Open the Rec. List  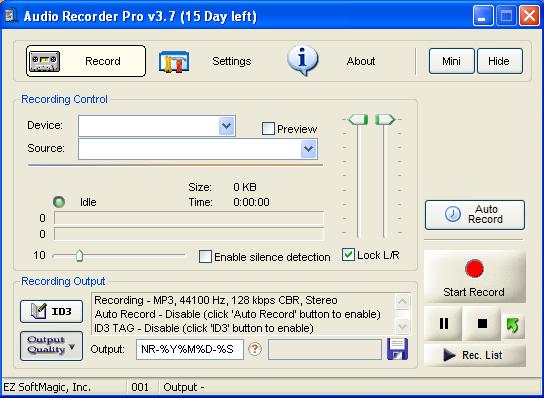pyautogui.click(x=475, y=355)
